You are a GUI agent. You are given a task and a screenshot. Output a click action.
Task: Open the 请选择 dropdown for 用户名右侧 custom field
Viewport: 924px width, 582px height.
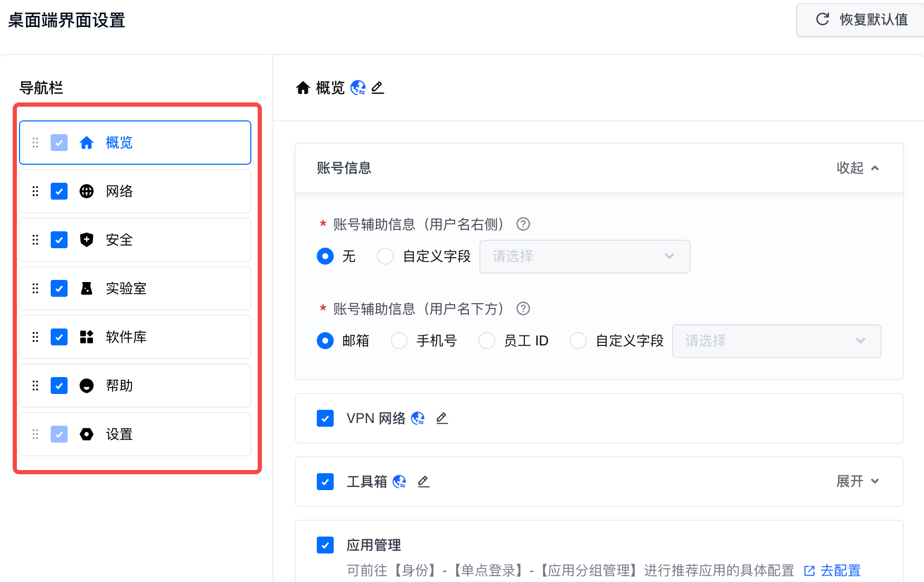click(x=584, y=257)
